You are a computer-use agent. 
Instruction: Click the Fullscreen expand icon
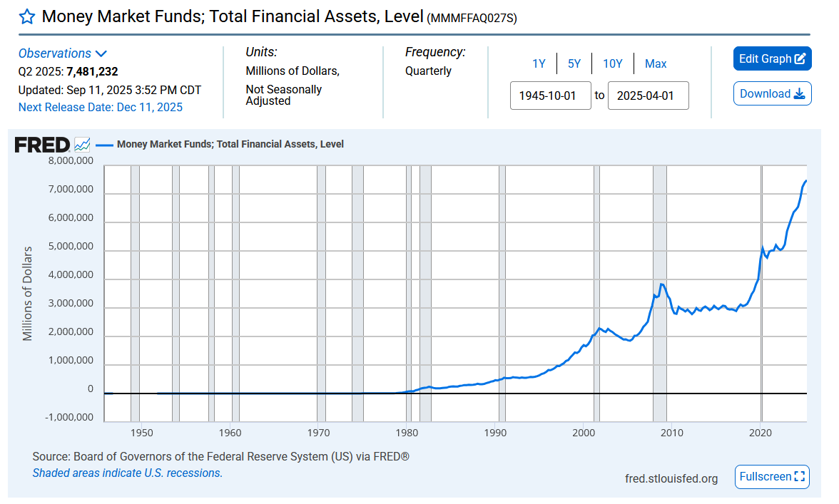click(x=799, y=476)
